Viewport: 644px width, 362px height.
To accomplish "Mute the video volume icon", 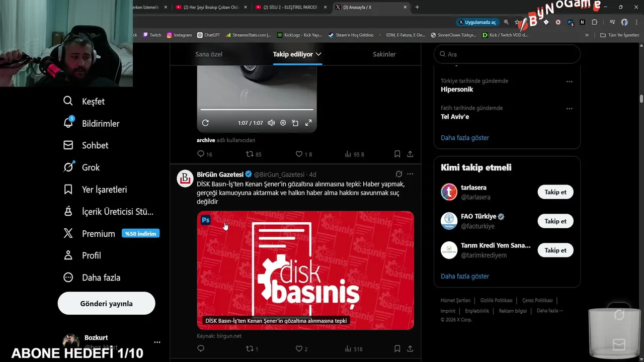I will click(x=271, y=123).
